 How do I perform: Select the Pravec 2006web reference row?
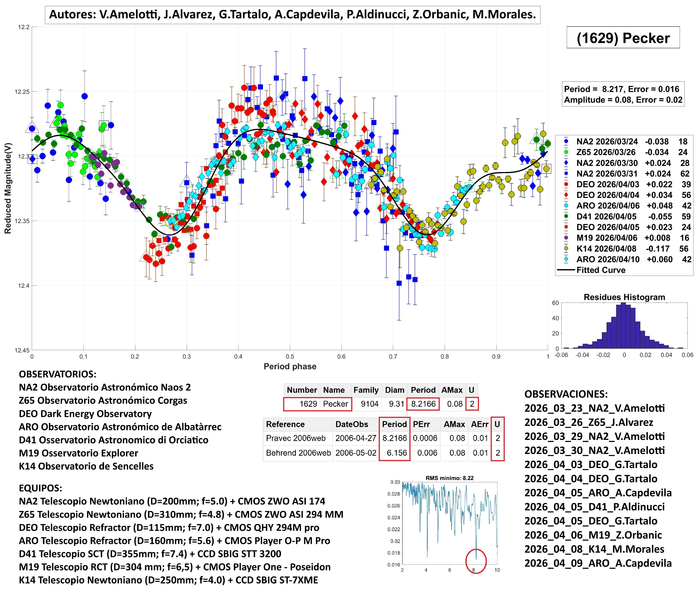(x=296, y=438)
